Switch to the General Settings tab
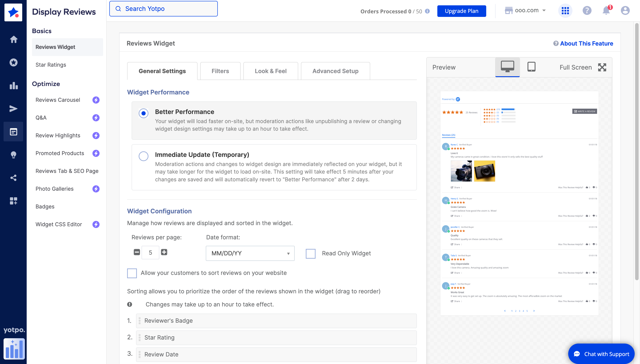The image size is (640, 364). pos(162,71)
